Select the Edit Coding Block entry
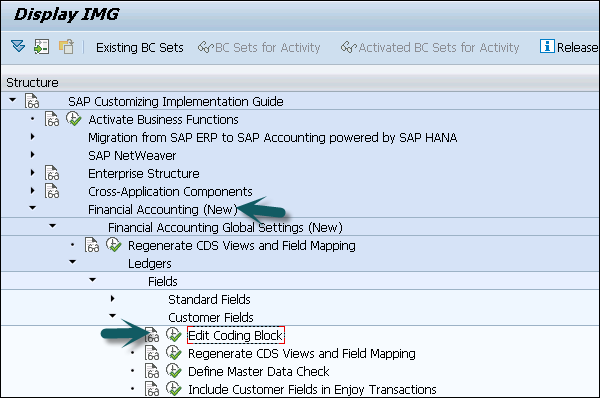This screenshot has height=398, width=600. 236,336
